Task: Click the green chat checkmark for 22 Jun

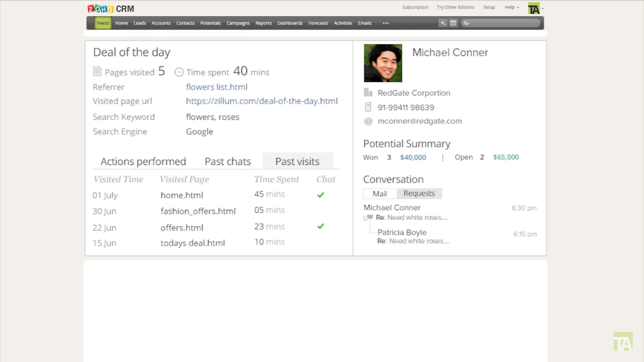Action: tap(321, 226)
